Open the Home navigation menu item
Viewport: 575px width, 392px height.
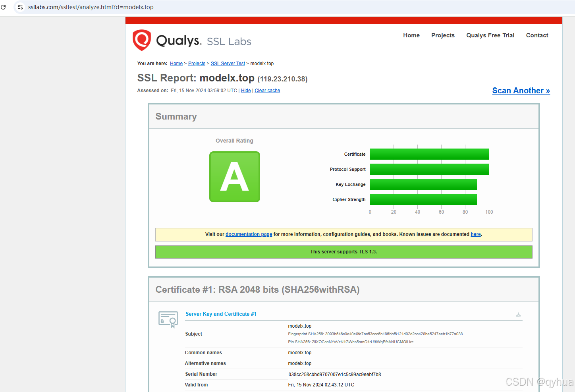pyautogui.click(x=411, y=35)
